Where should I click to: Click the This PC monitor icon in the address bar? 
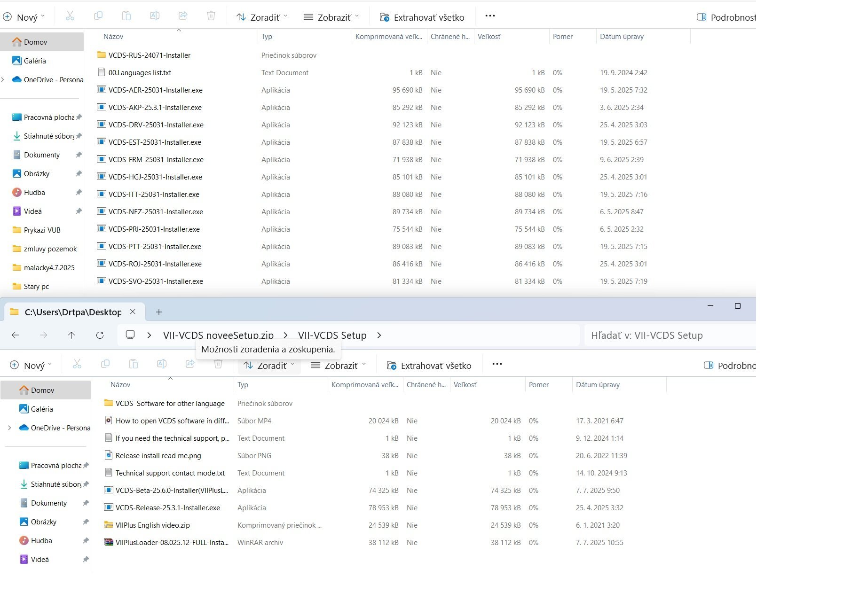[130, 335]
